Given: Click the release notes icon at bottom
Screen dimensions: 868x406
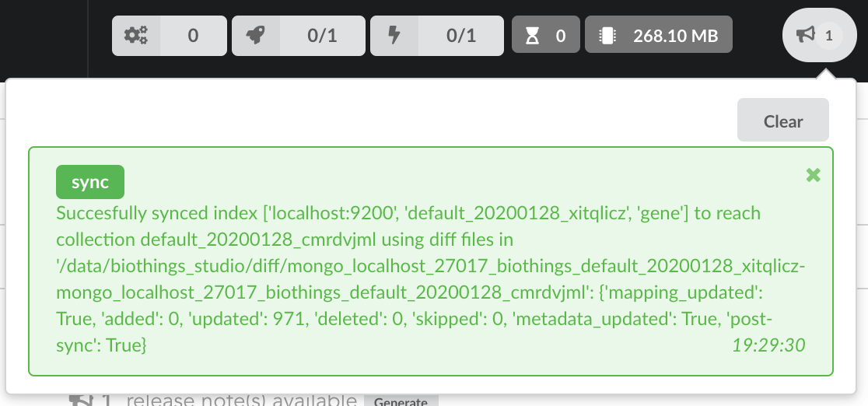Looking at the screenshot, I should pyautogui.click(x=80, y=401).
